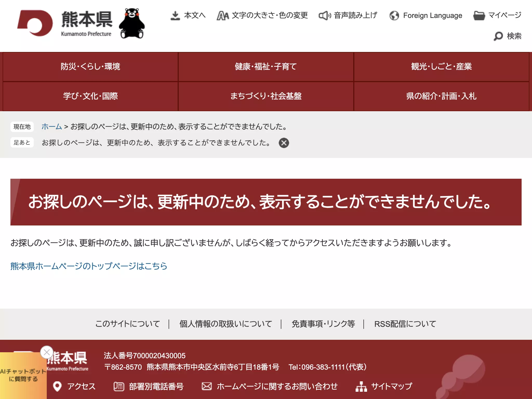Viewport: 532px width, 399px height.
Task: Click the map pin icon beside アクセス
Action: coord(57,387)
